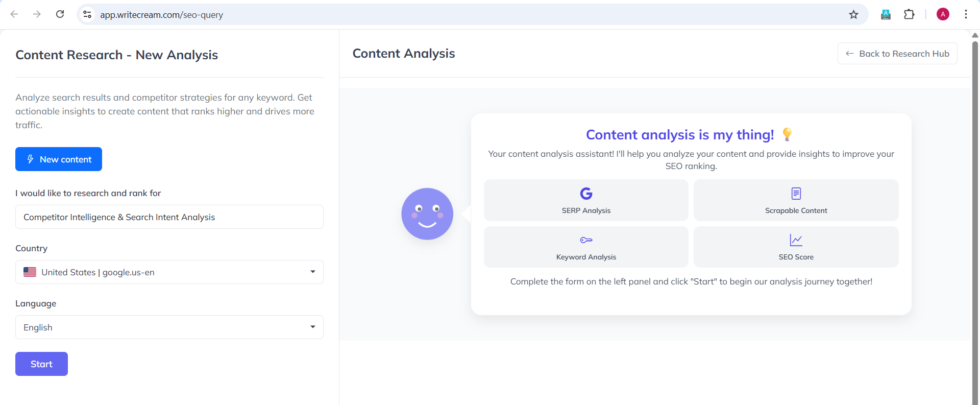Click the smiley assistant avatar

tap(427, 213)
